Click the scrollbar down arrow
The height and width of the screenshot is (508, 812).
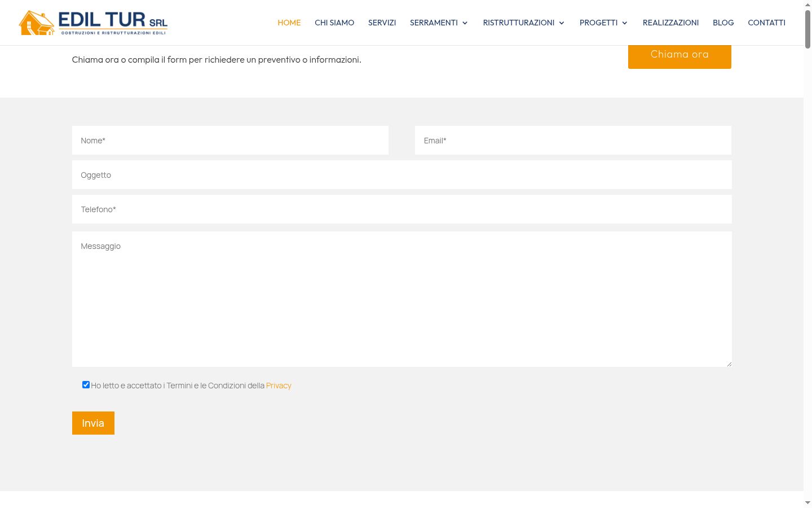click(x=807, y=502)
